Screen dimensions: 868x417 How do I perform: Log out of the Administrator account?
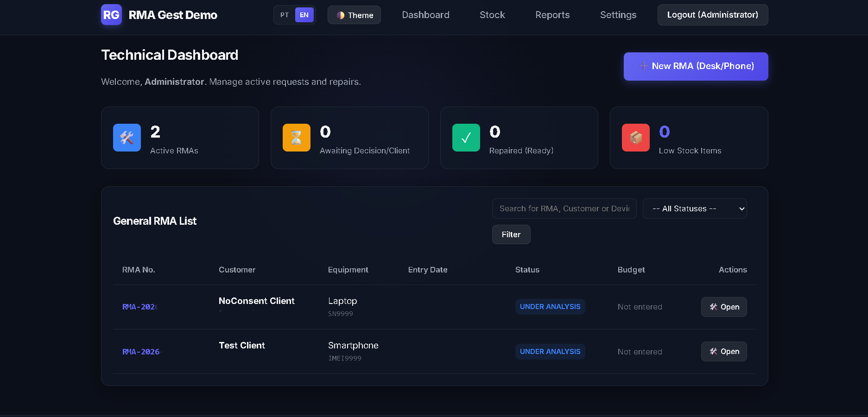tap(713, 15)
